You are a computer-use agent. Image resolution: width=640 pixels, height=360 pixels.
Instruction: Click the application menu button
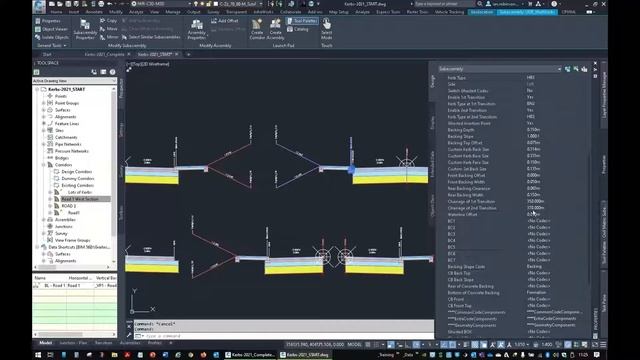coord(39,6)
